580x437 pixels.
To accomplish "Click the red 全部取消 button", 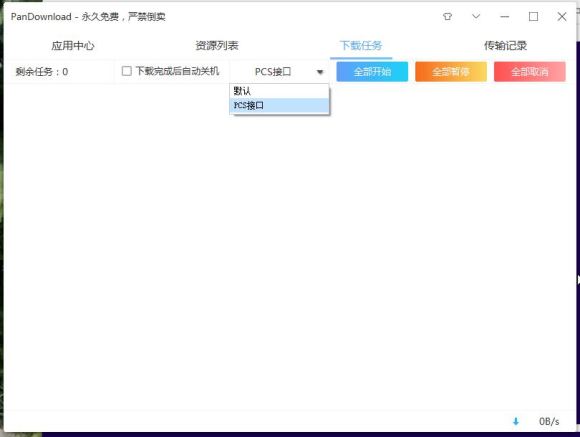I will (530, 72).
